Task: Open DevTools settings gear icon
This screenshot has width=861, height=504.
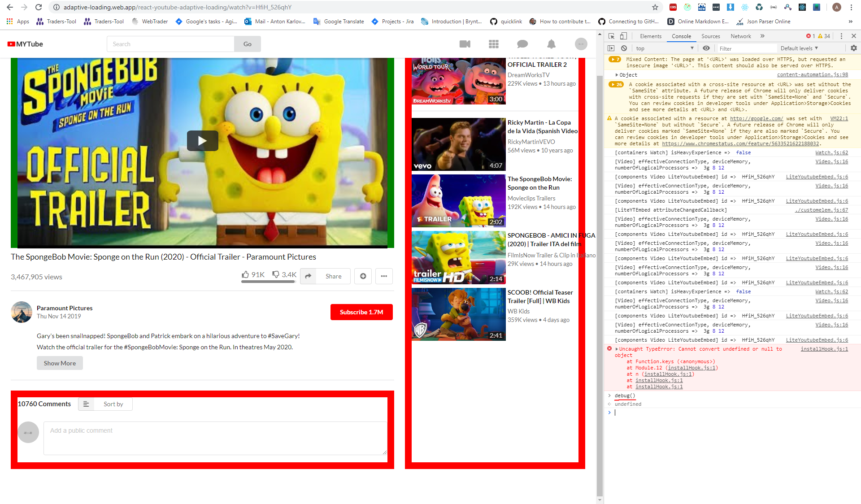Action: (x=854, y=48)
